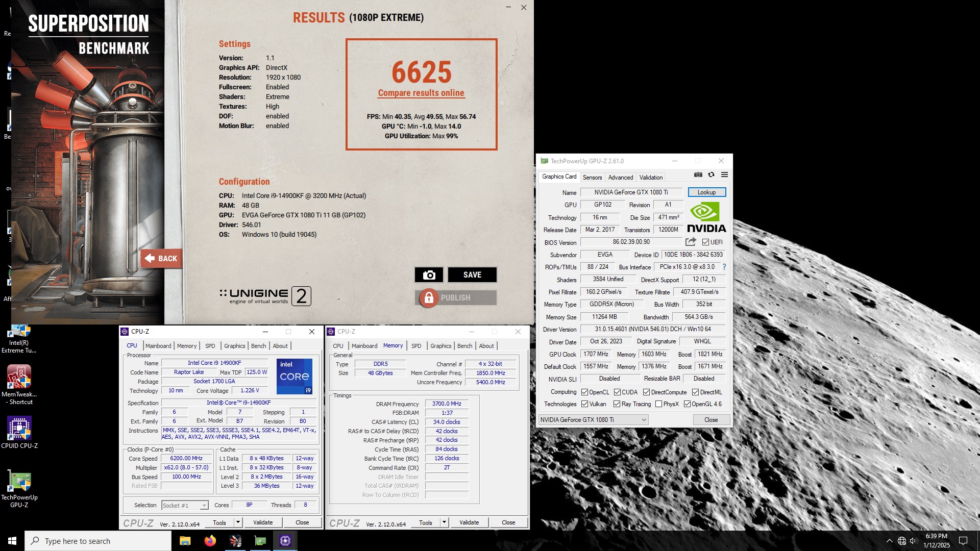Switch to Graphics tab in right CPU-Z
This screenshot has height=551, width=980.
click(x=441, y=346)
